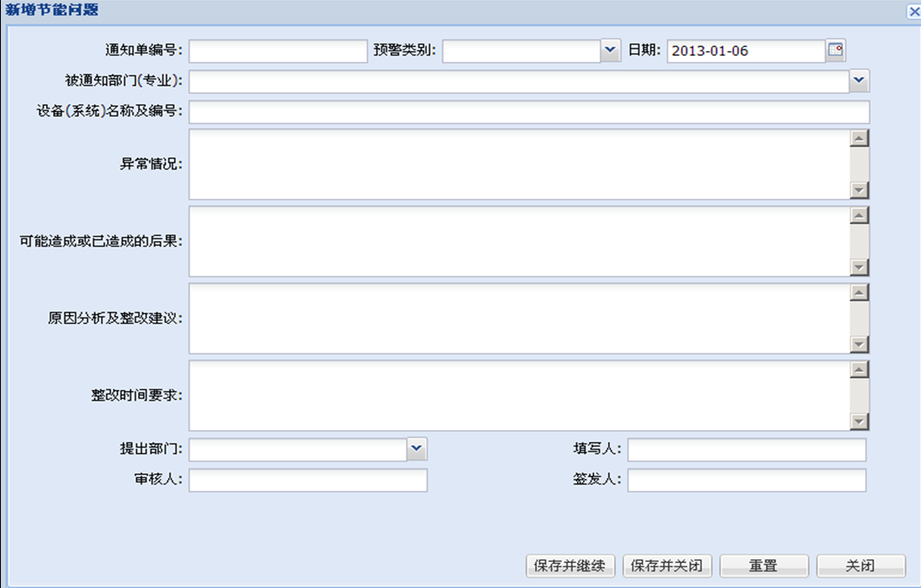Select the 设备(系统)名称及编号 text field
Viewport: 921px width, 588px height.
pos(528,112)
